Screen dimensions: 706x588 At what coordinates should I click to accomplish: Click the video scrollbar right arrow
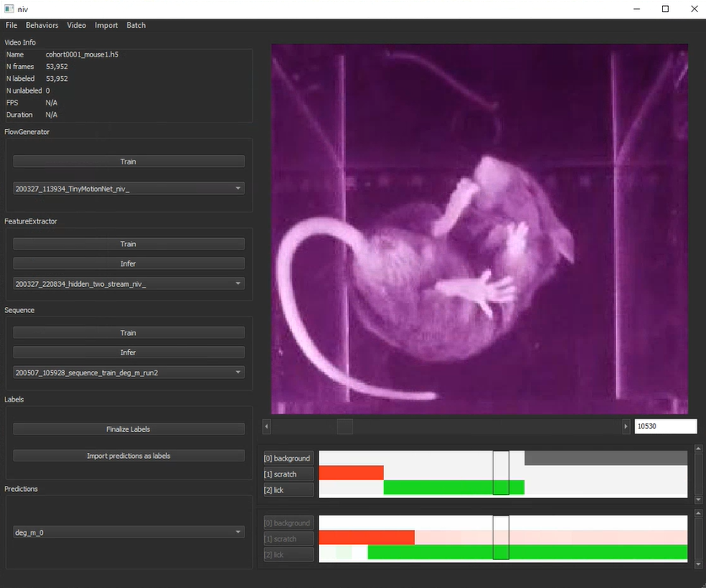coord(625,427)
